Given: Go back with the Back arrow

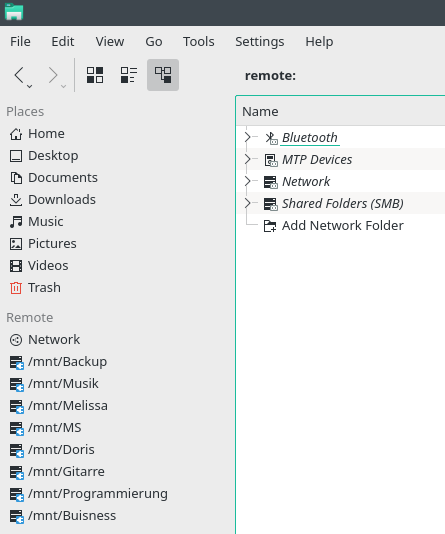Looking at the screenshot, I should pyautogui.click(x=19, y=75).
